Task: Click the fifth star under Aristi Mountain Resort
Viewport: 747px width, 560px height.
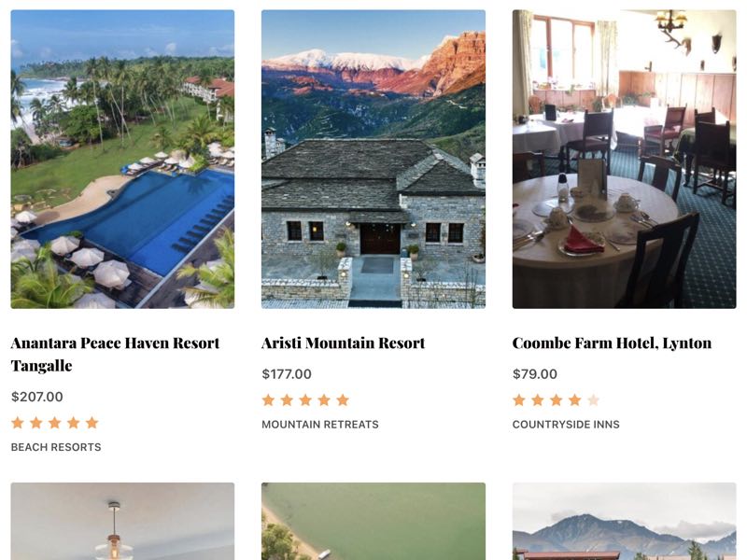Action: (x=343, y=399)
